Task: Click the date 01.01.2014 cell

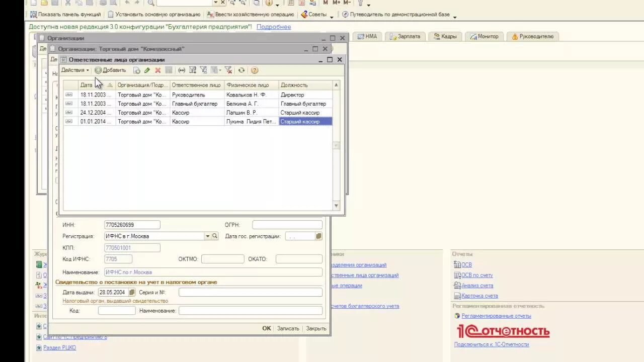Action: point(97,122)
